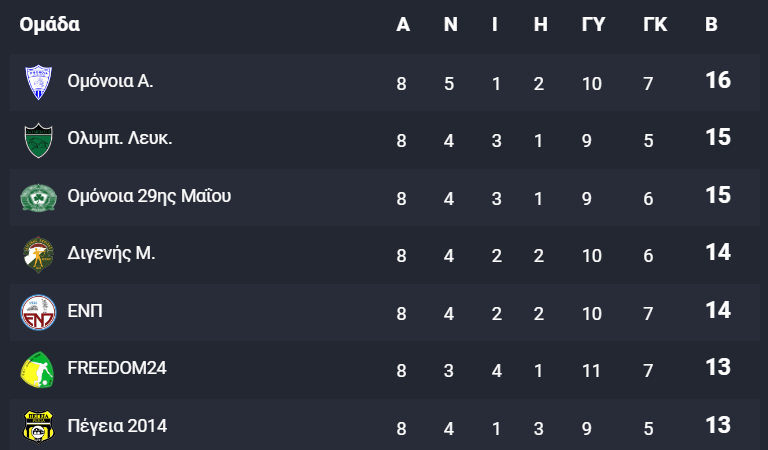Open the FREEDOM24 team name link
The width and height of the screenshot is (768, 450).
117,368
